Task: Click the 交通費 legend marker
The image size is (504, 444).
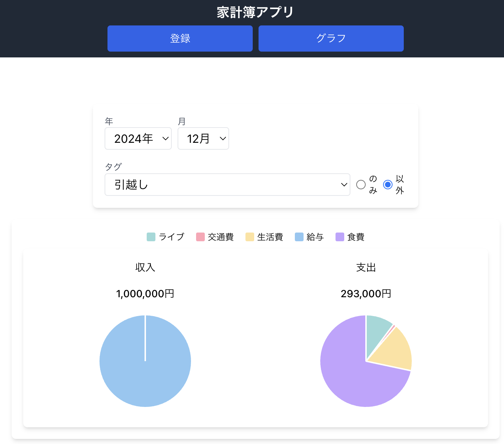Action: tap(200, 237)
